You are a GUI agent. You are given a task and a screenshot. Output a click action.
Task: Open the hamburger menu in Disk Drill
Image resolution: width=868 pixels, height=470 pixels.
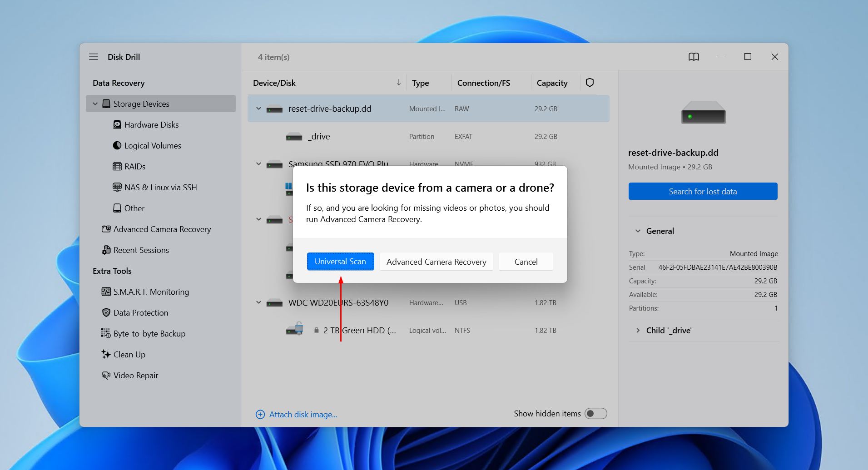click(x=94, y=57)
